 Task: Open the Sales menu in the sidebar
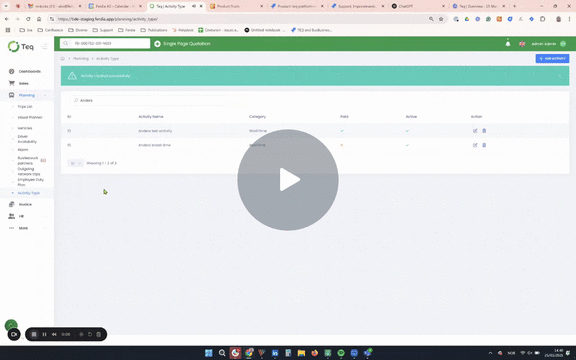coord(24,83)
